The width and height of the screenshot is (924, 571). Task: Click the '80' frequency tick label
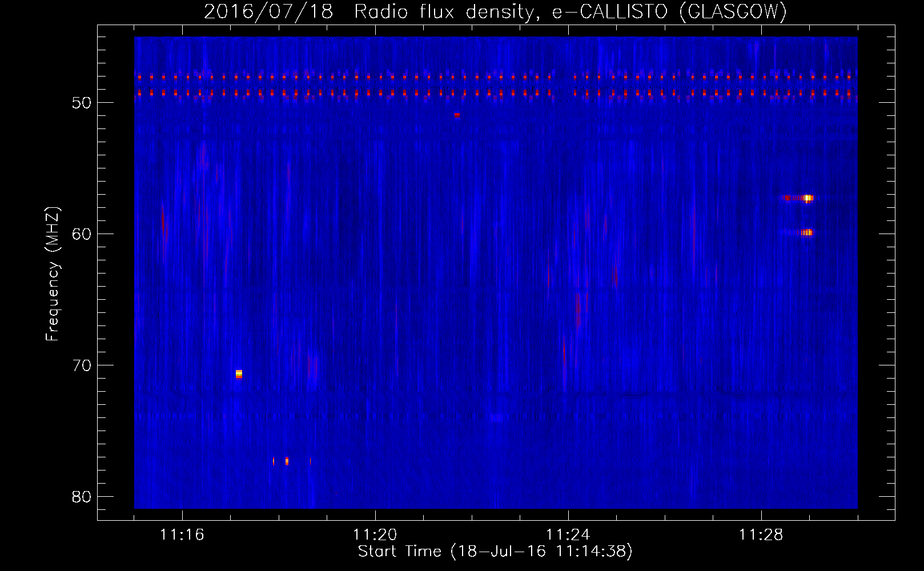[x=82, y=497]
